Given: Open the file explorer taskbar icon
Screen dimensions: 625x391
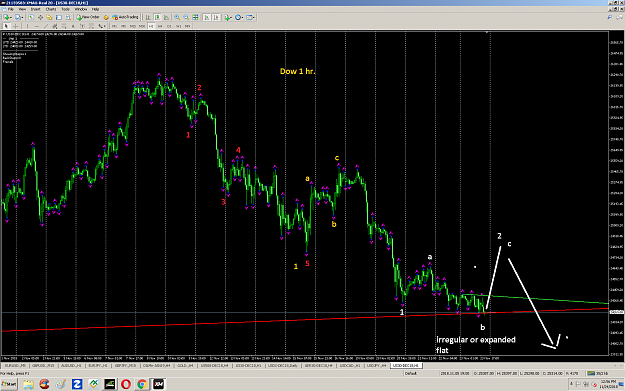Looking at the screenshot, I should click(x=28, y=384).
